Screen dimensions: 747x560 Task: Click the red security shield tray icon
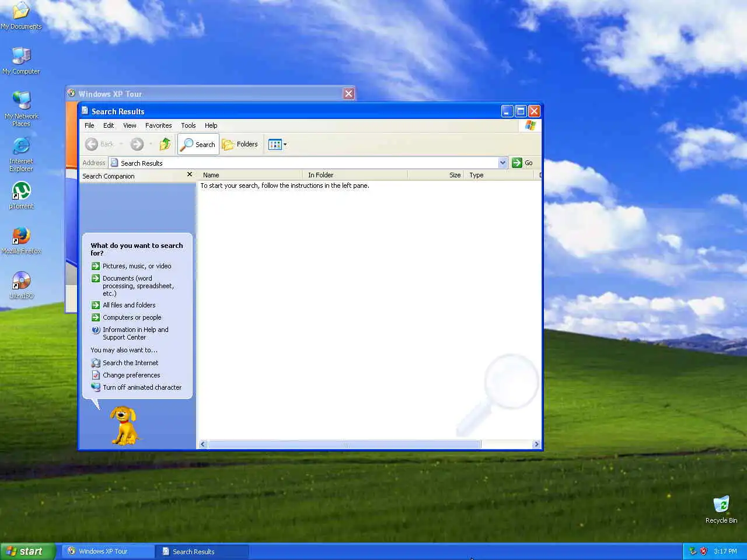click(703, 551)
